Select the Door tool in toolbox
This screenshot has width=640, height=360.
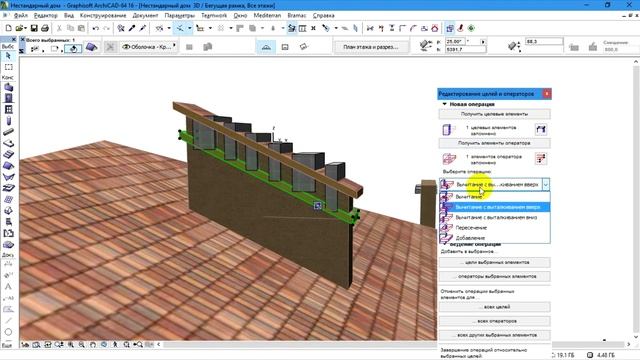pyautogui.click(x=8, y=98)
